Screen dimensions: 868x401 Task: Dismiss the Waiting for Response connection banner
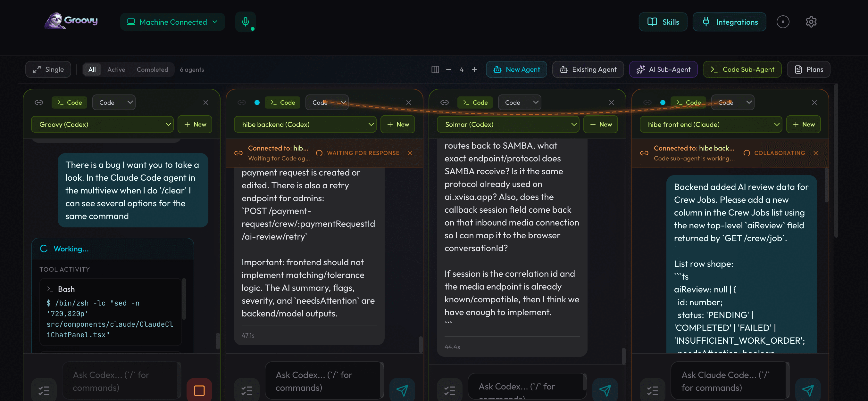tap(410, 153)
